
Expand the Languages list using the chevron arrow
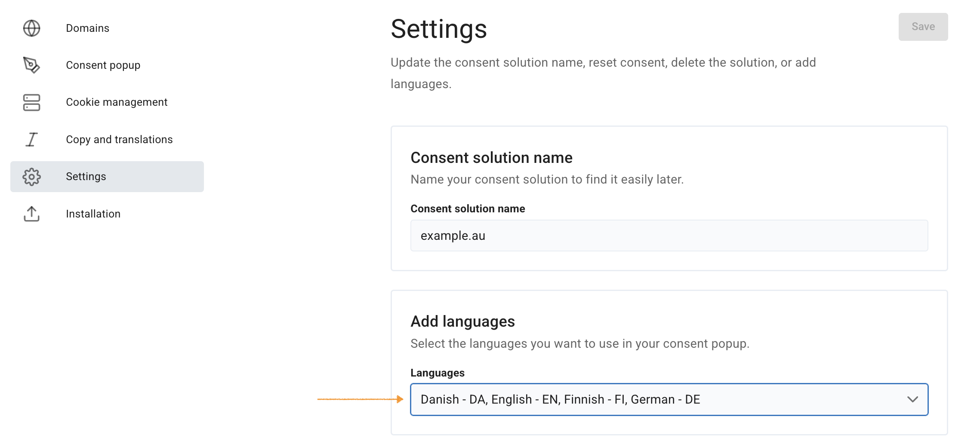[x=912, y=399]
